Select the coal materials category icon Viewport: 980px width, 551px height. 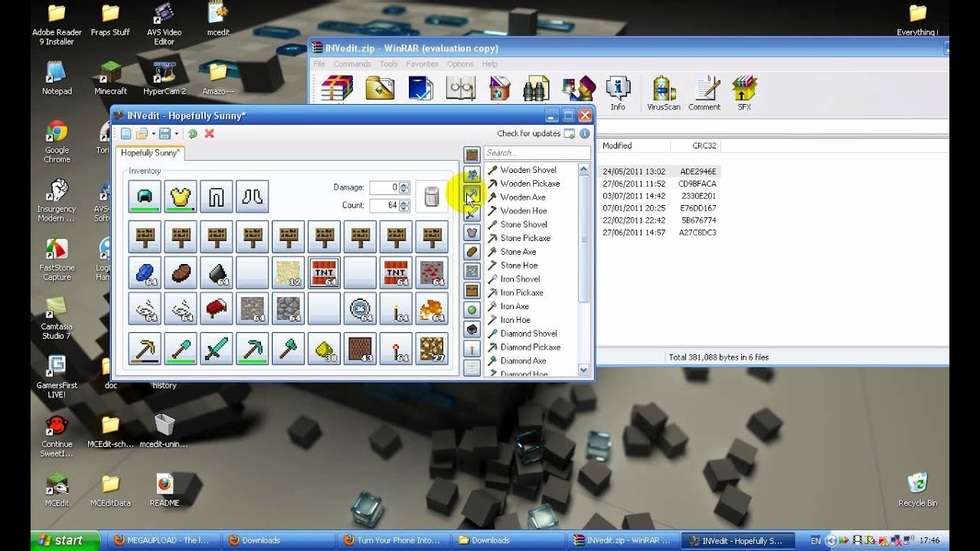pyautogui.click(x=472, y=330)
